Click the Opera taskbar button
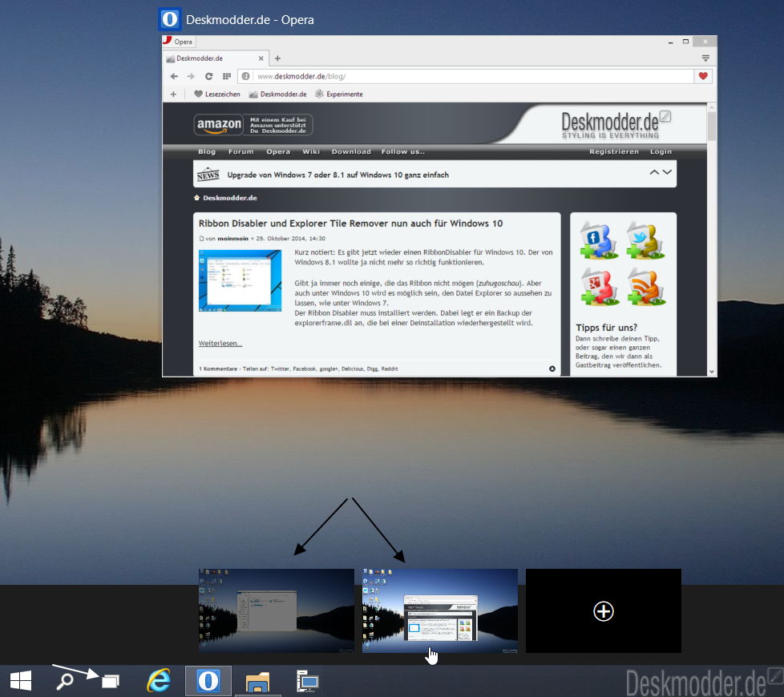 [x=208, y=680]
